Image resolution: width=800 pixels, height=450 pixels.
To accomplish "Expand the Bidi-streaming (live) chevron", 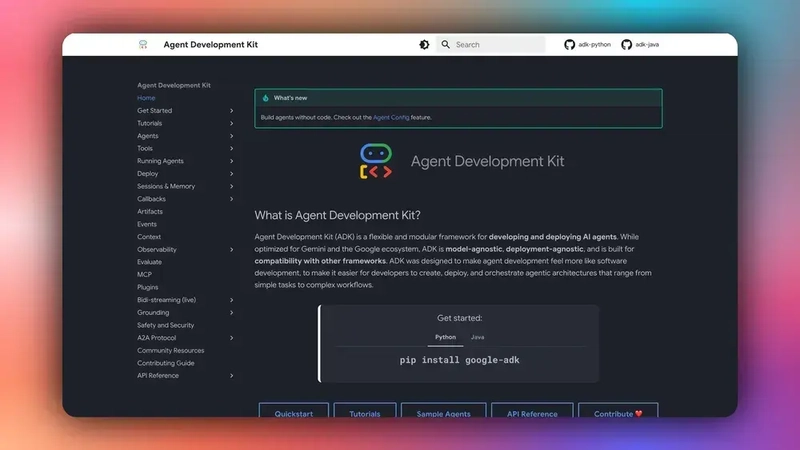I will [232, 300].
